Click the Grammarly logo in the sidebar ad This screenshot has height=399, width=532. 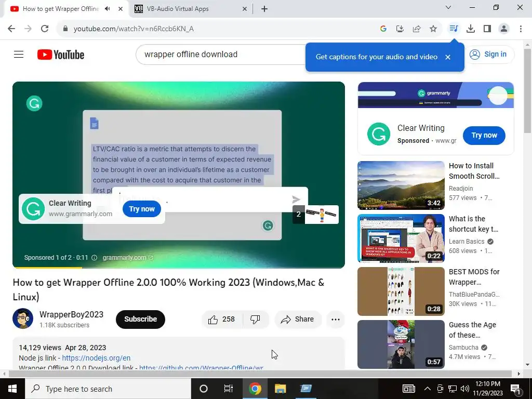379,134
